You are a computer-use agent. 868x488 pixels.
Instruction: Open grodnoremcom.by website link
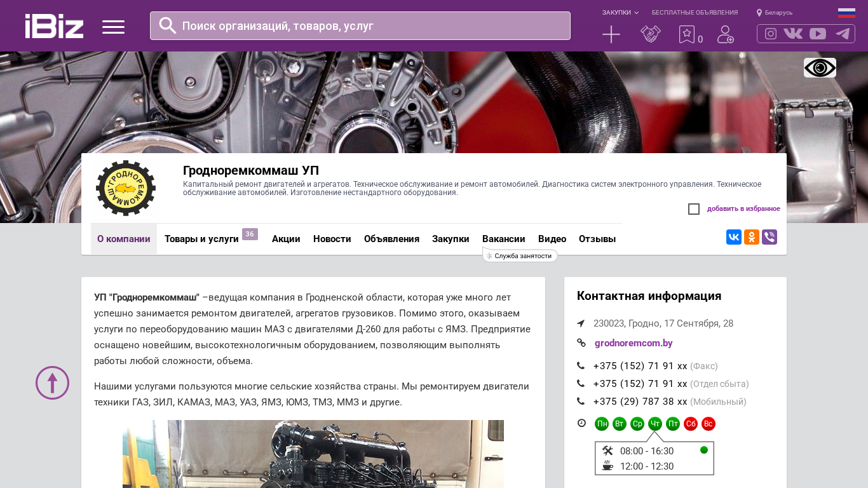point(634,343)
